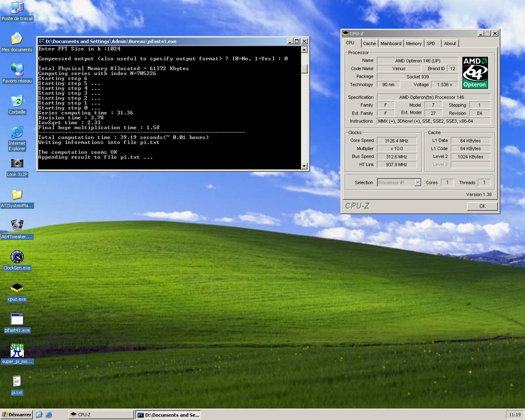
Task: Click the Package value Socket 939
Action: pyautogui.click(x=418, y=77)
